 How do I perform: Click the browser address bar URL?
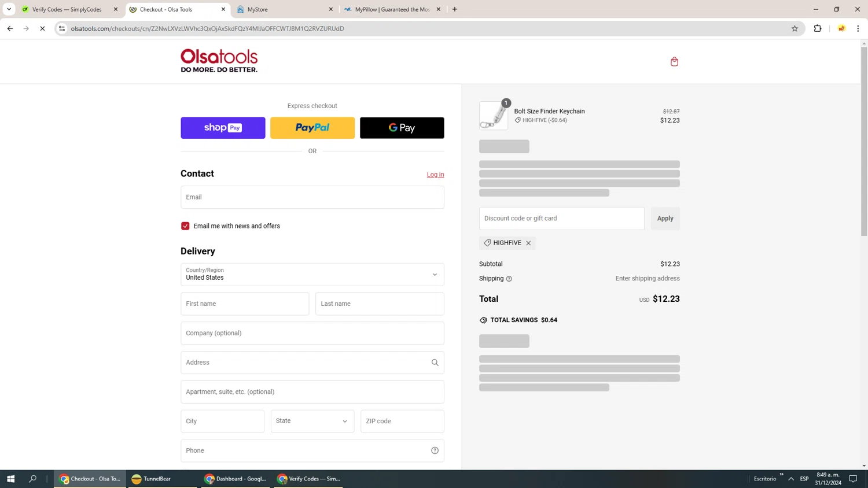(207, 28)
